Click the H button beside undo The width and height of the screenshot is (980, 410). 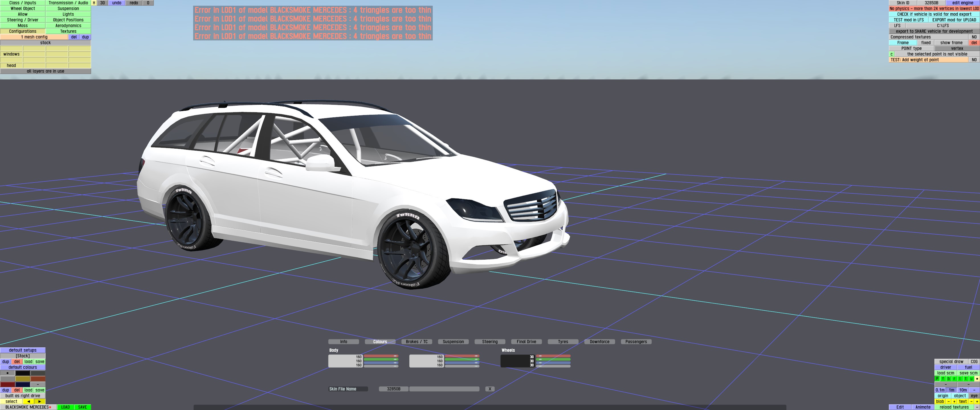94,3
